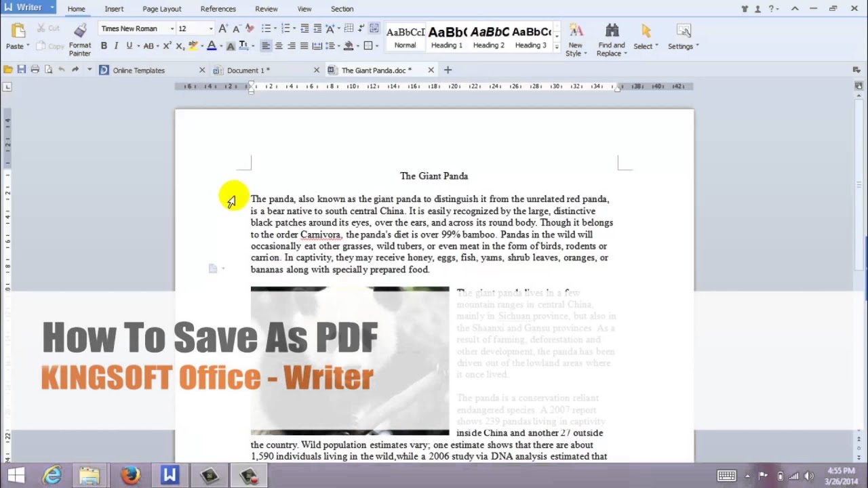Toggle Underline formatting
This screenshot has width=868, height=488.
(129, 46)
